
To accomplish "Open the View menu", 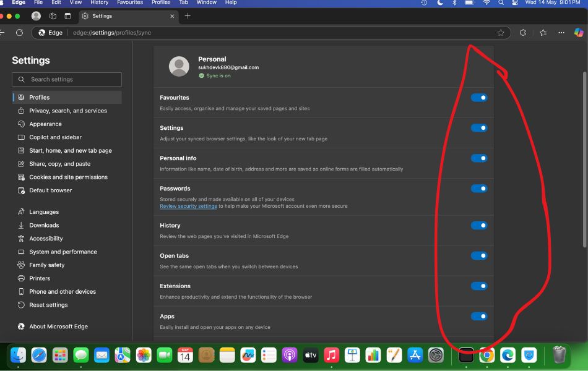I will tap(76, 2).
